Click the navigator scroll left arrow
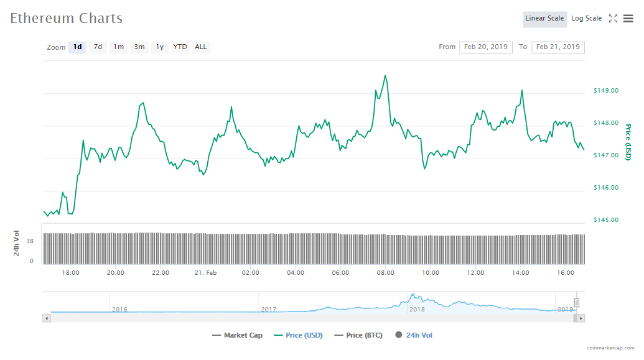The width and height of the screenshot is (644, 360). tap(46, 318)
